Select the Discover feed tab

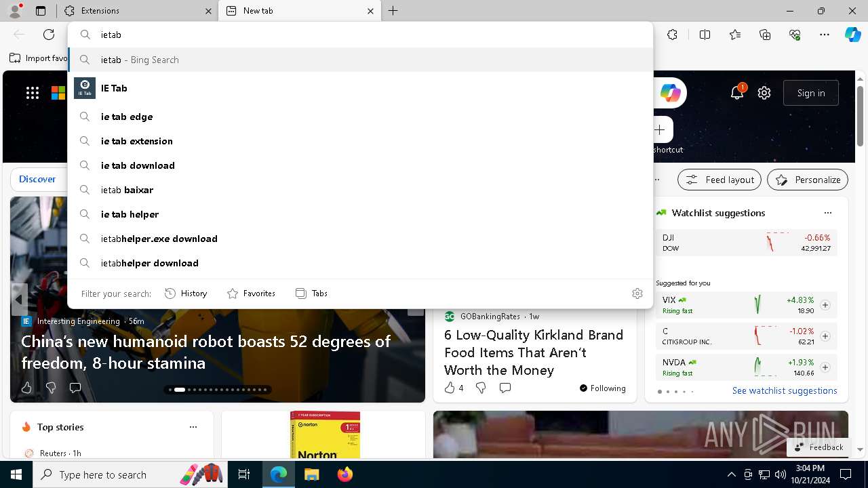point(37,179)
